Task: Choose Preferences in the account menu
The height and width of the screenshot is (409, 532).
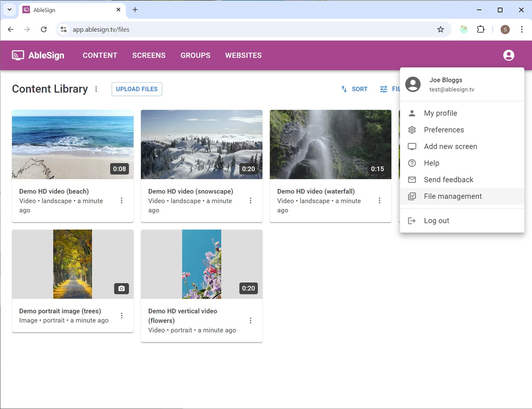Action: pyautogui.click(x=444, y=130)
